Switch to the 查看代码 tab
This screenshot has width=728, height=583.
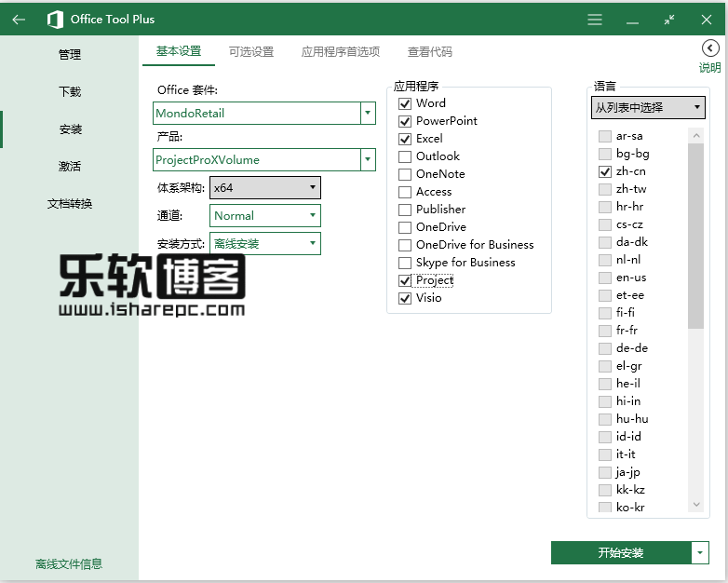(x=430, y=51)
